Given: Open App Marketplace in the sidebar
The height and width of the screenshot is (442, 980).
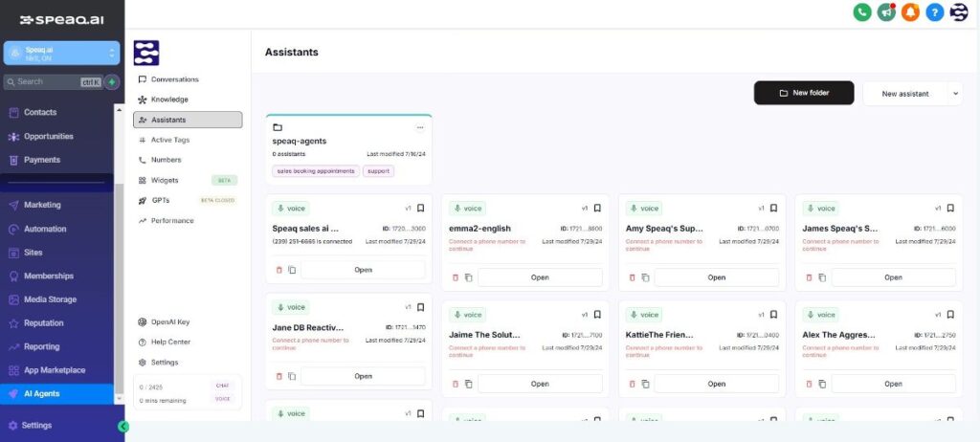Looking at the screenshot, I should [56, 370].
